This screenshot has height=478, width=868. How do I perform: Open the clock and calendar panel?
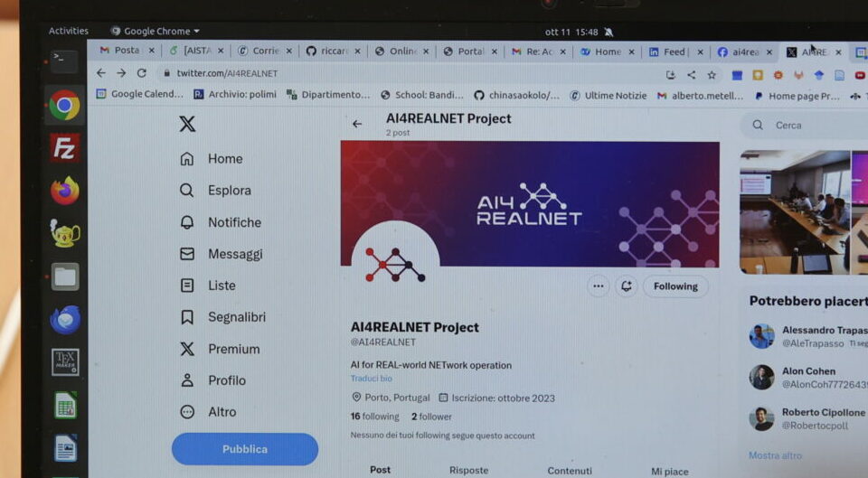pos(571,33)
